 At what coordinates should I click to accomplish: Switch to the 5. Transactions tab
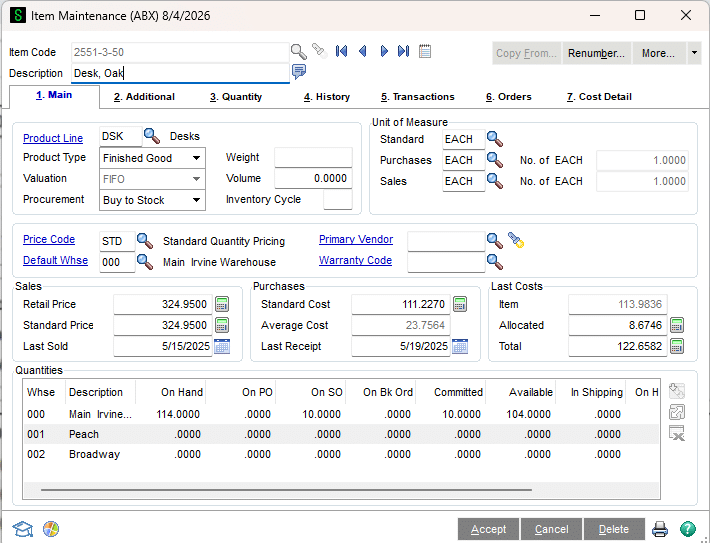(417, 96)
